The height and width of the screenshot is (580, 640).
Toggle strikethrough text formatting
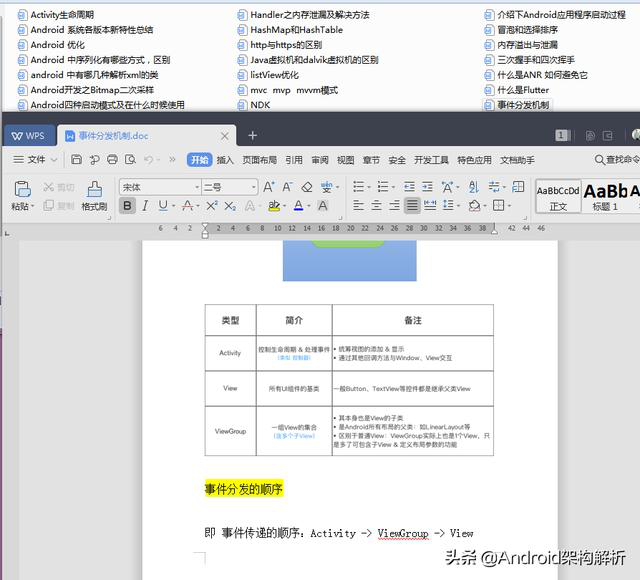click(187, 206)
